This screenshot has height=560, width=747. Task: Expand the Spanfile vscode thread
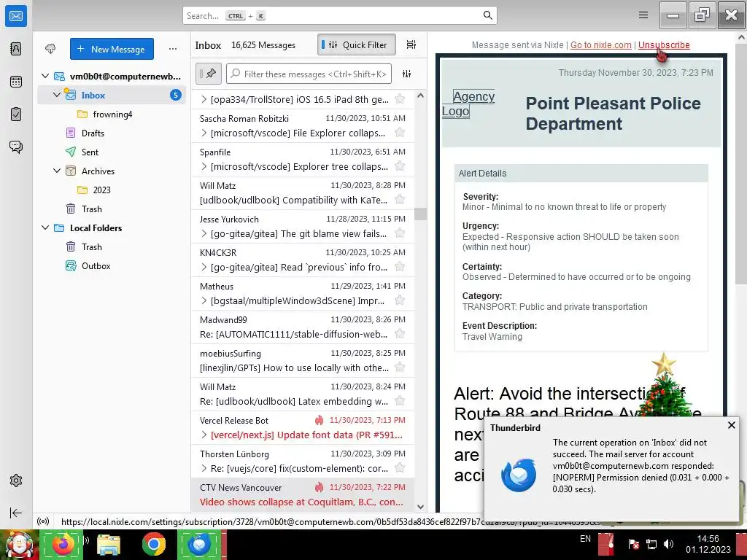204,166
